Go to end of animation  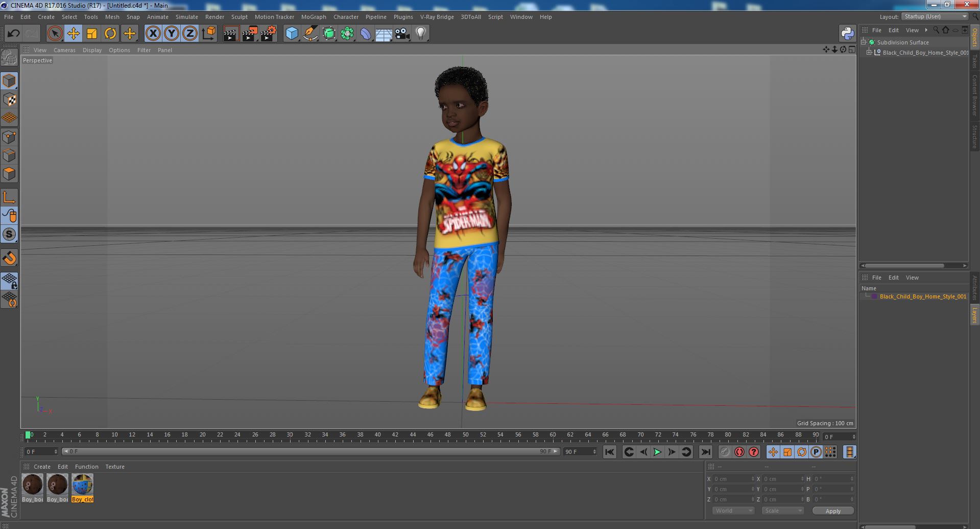705,452
